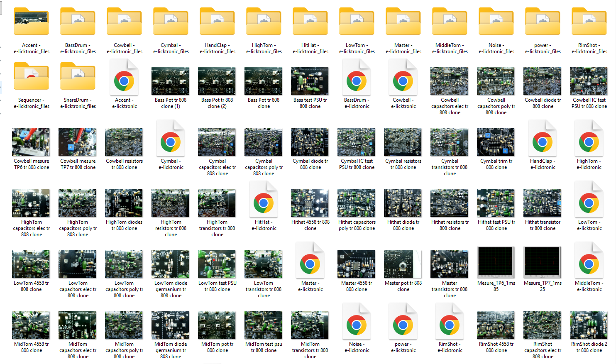Select the Sequencer - e-licktronic_files folder icon
This screenshot has height=364, width=616.
tap(32, 76)
